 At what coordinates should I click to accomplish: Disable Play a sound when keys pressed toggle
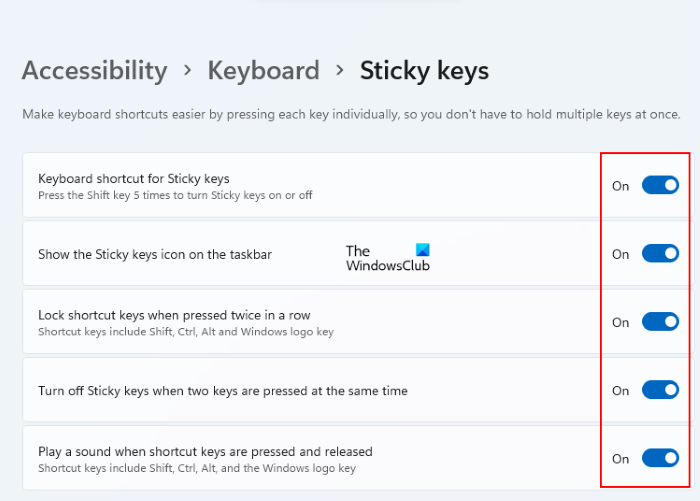point(660,458)
